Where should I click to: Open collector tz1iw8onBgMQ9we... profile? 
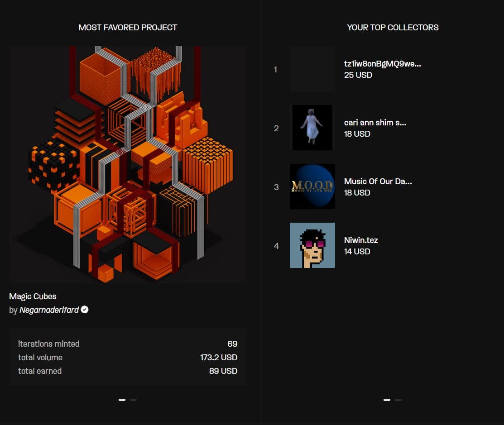click(x=383, y=64)
